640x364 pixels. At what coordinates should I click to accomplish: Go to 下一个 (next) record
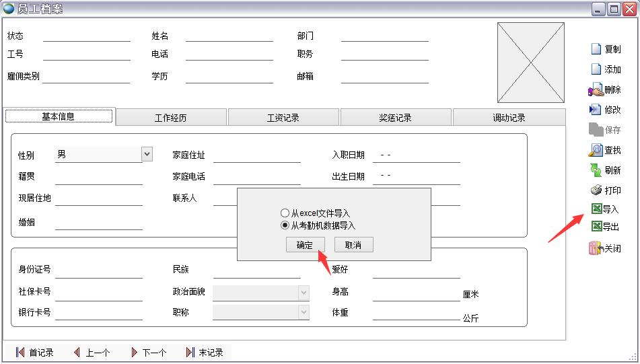point(148,353)
